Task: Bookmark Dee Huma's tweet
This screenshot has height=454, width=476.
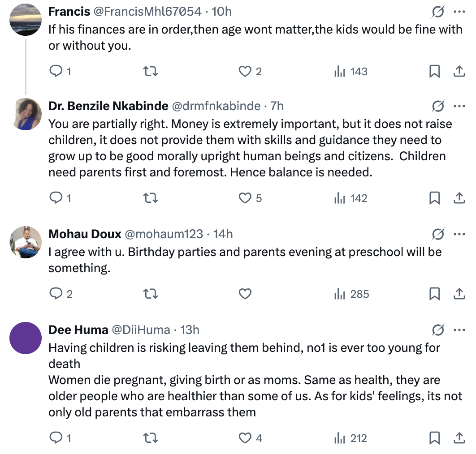Action: tap(434, 438)
